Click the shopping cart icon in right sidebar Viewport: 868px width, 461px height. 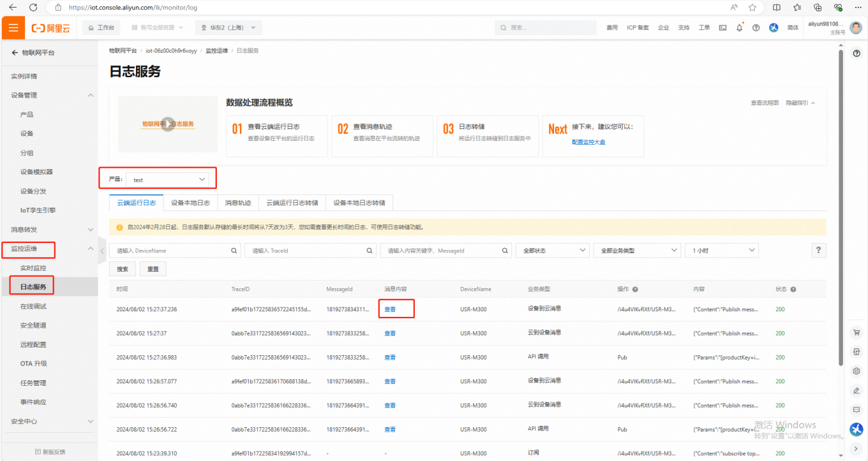856,333
